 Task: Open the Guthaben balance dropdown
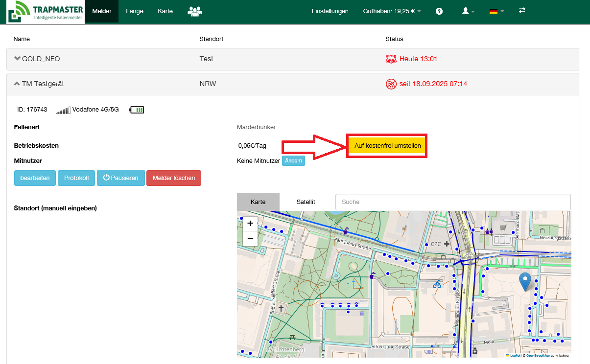click(x=392, y=11)
